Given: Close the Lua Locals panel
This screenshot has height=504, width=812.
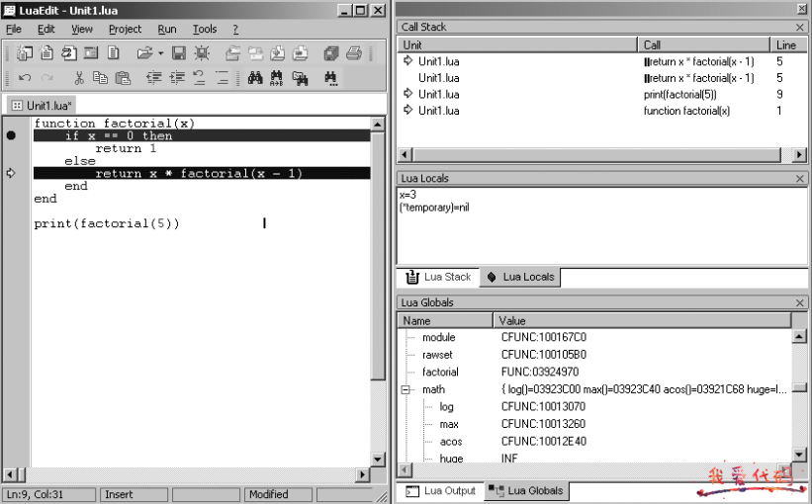Looking at the screenshot, I should (799, 179).
